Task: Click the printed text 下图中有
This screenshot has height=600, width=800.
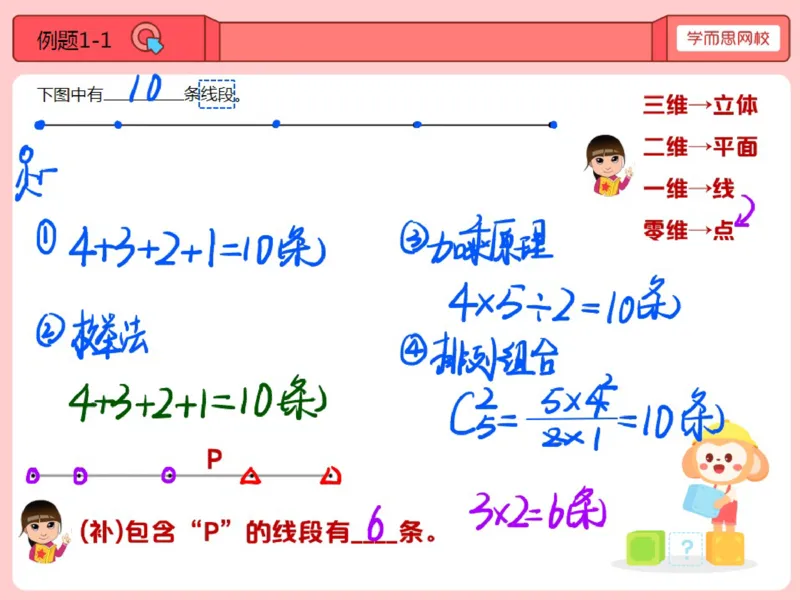Action: pos(70,94)
